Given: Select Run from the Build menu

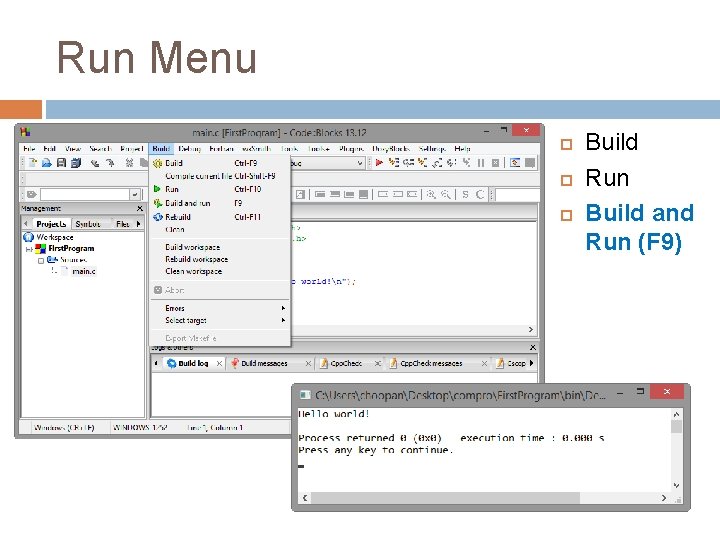Looking at the screenshot, I should [x=219, y=189].
